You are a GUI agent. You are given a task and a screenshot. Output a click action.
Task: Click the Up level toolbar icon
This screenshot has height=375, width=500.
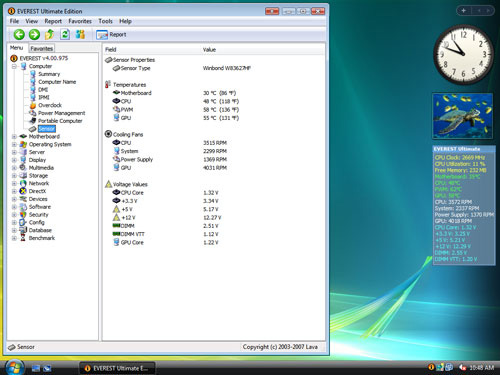point(49,34)
